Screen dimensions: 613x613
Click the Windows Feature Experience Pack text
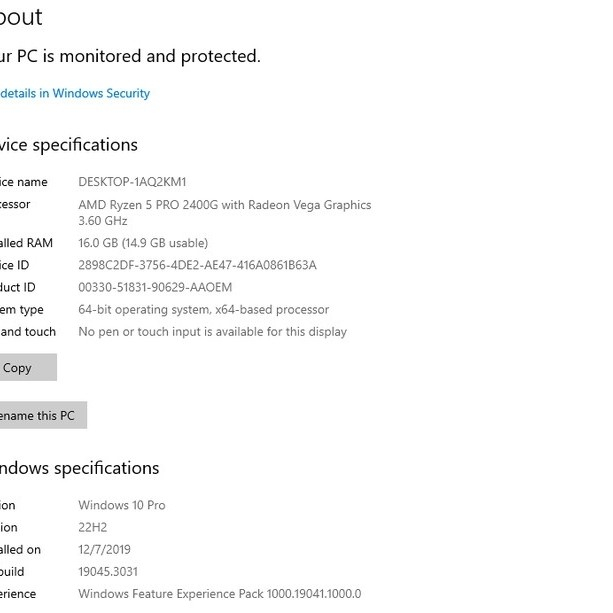(x=219, y=593)
